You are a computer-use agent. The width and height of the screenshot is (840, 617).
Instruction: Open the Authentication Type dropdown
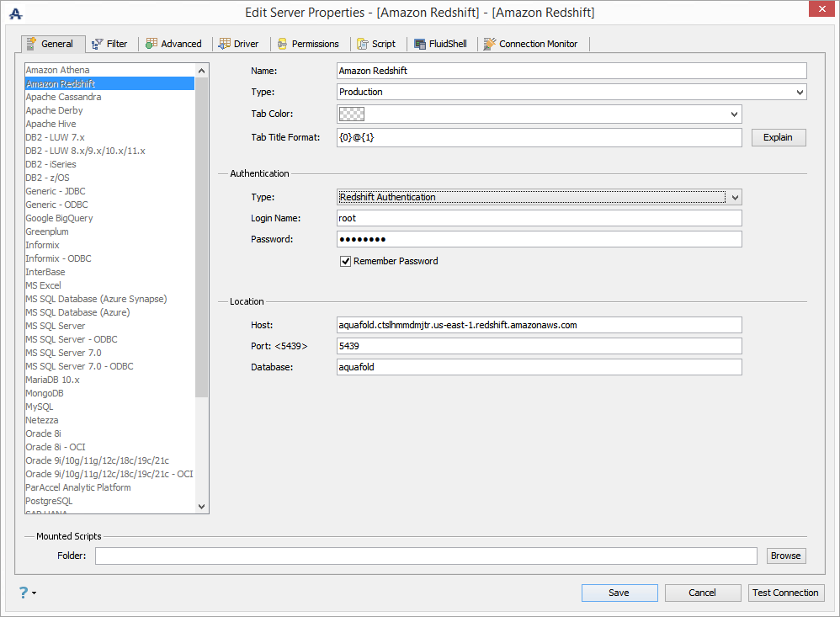pyautogui.click(x=734, y=197)
